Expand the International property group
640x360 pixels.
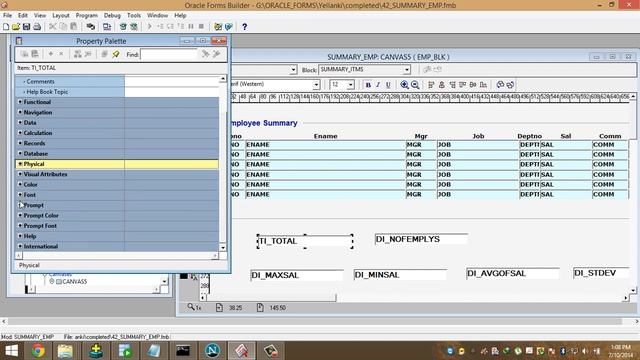(20, 246)
